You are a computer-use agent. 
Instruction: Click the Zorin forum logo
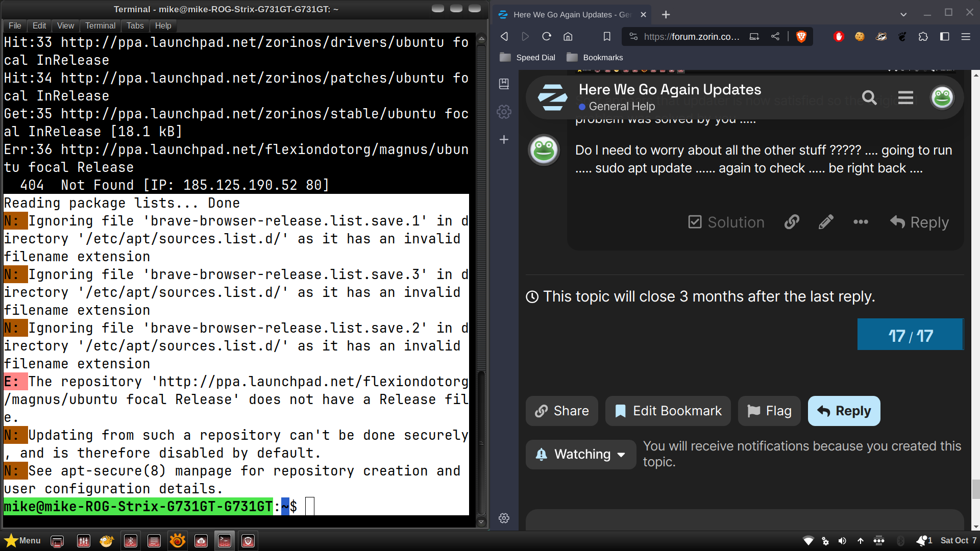553,97
